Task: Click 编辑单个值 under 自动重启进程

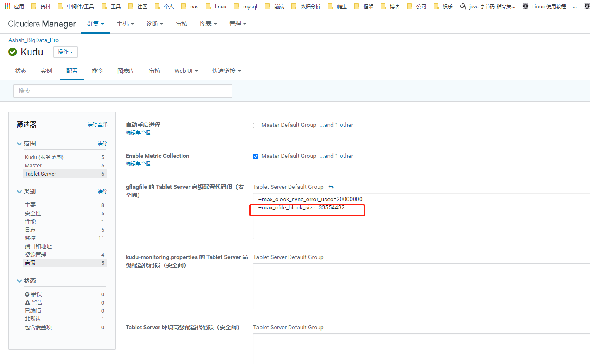Action: tap(138, 132)
